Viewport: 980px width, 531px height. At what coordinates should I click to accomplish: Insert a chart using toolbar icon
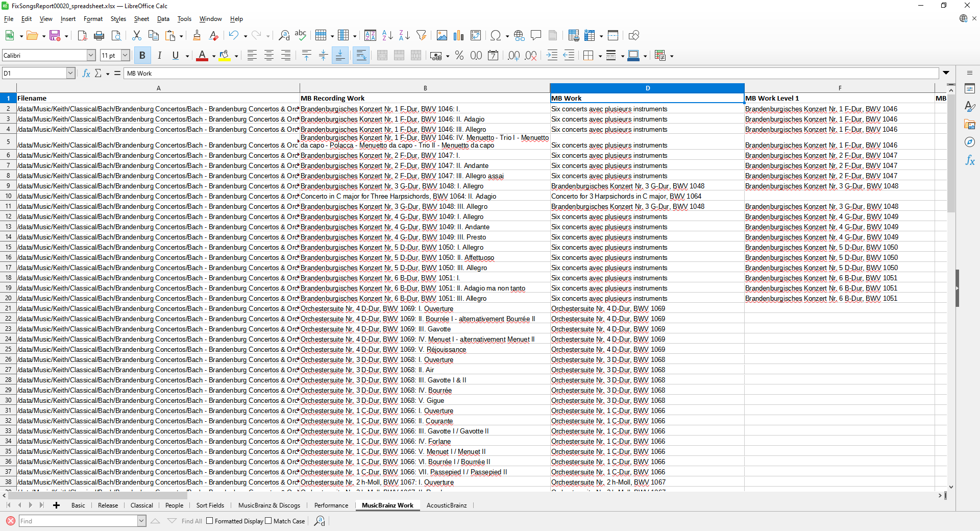(x=459, y=35)
